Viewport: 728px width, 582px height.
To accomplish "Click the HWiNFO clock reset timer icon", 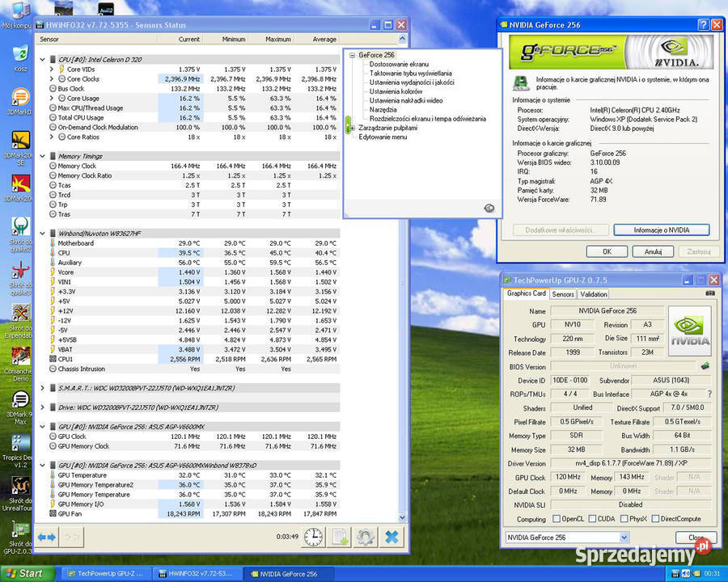I will 313,537.
